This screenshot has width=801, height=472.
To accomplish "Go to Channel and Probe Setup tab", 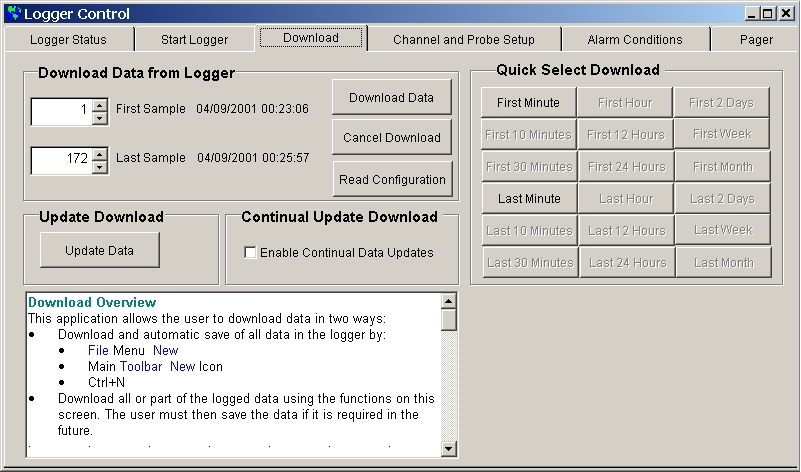I will point(464,39).
